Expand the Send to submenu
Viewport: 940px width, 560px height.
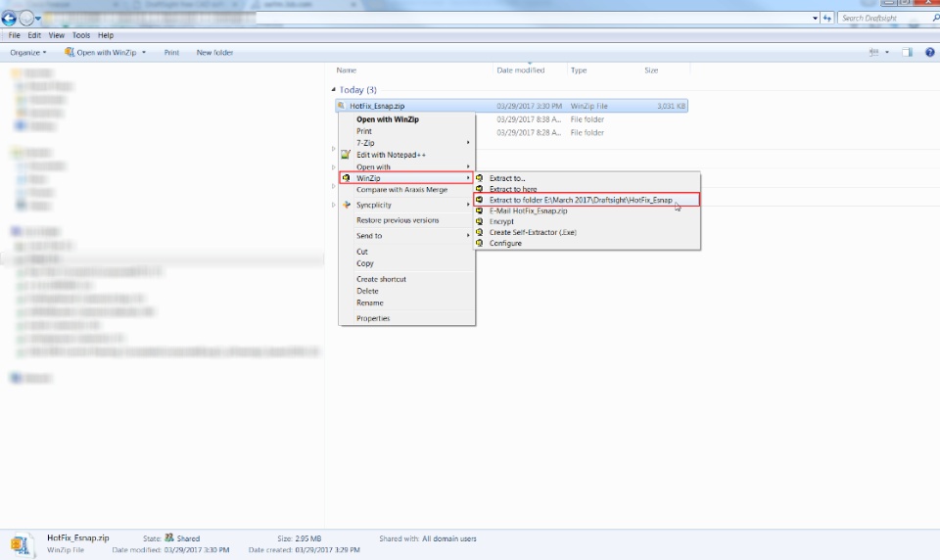click(x=407, y=236)
